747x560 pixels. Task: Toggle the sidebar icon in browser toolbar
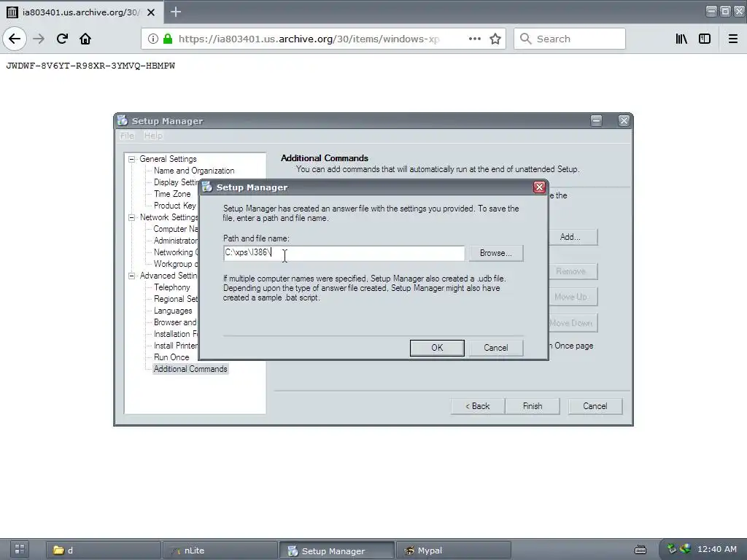coord(705,39)
